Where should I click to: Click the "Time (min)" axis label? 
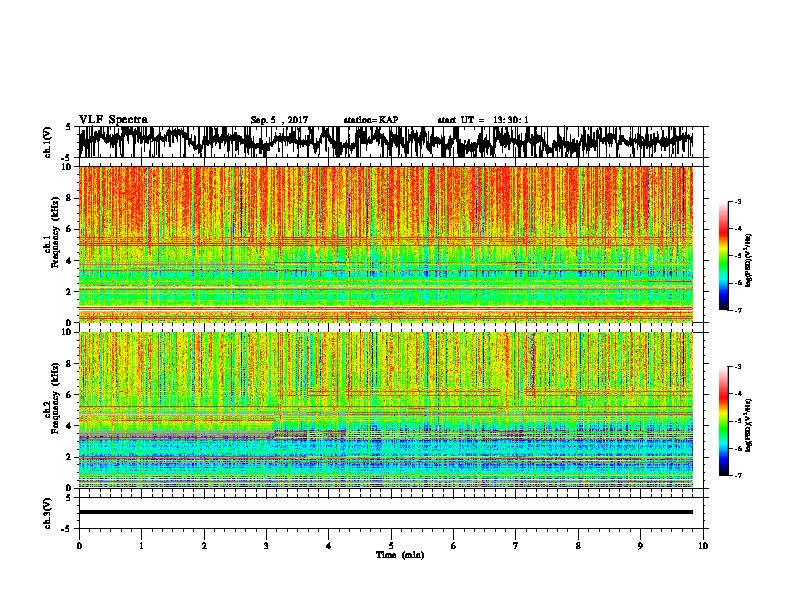pos(400,555)
